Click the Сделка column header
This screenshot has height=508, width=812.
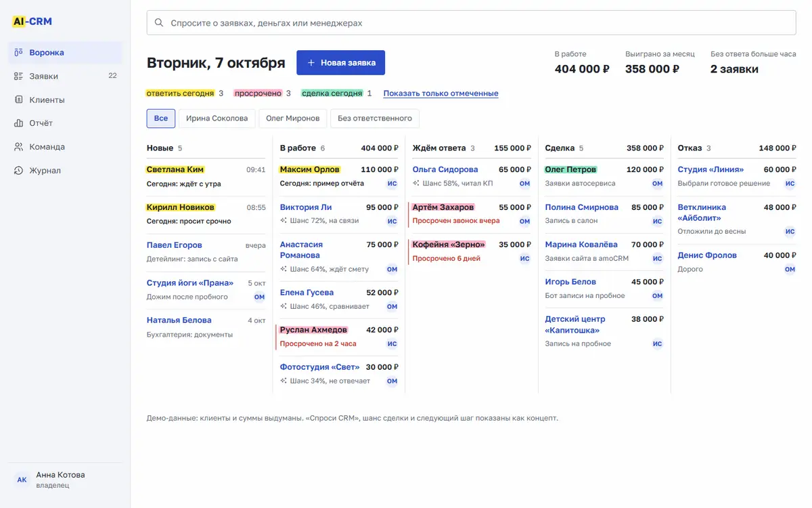pyautogui.click(x=560, y=148)
